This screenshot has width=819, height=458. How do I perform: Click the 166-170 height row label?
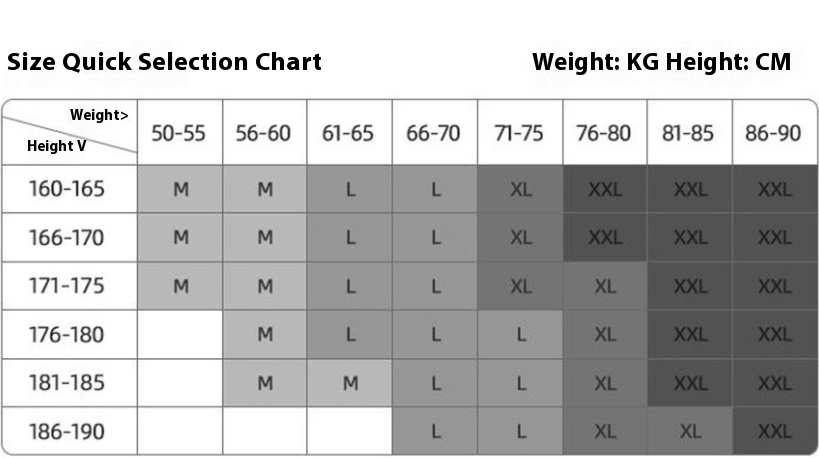[69, 238]
